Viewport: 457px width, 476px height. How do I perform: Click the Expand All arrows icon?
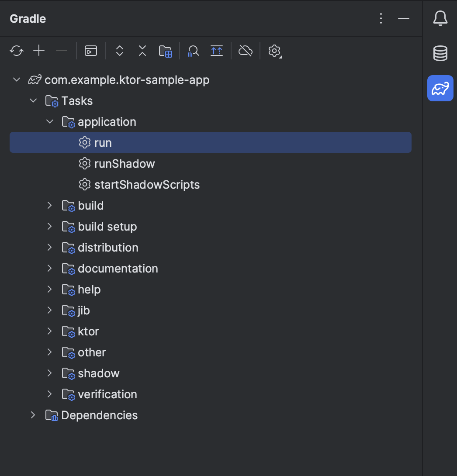pos(120,51)
